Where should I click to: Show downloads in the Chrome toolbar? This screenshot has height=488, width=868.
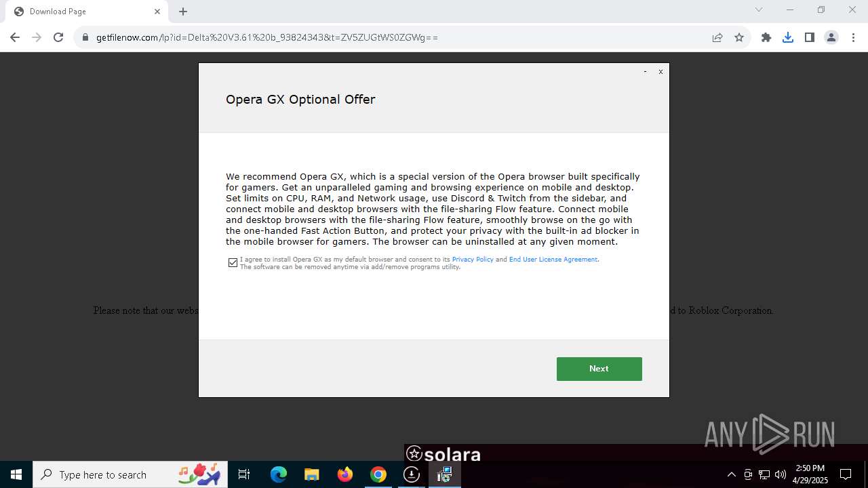point(787,37)
